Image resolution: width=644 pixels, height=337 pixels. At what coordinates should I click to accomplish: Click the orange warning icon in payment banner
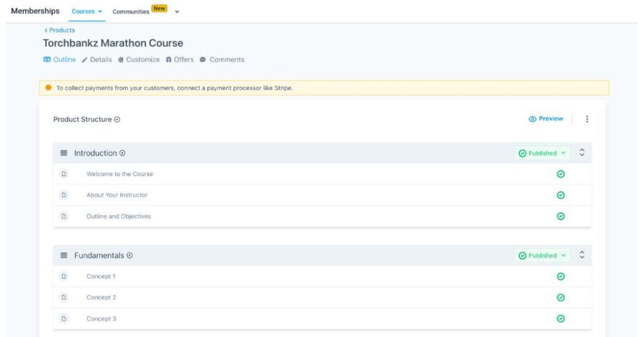[x=48, y=87]
